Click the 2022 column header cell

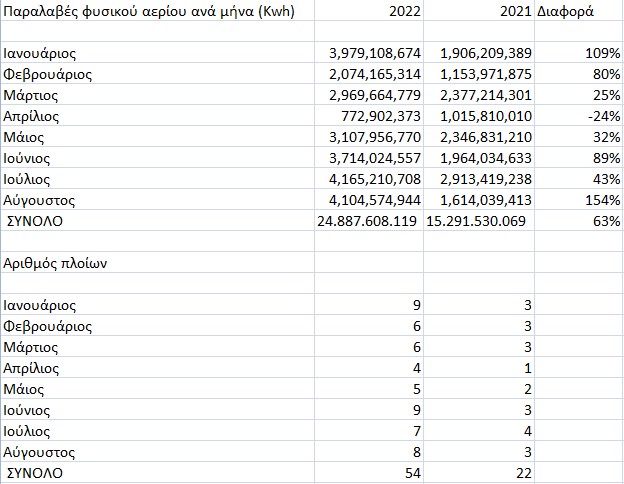pyautogui.click(x=367, y=14)
